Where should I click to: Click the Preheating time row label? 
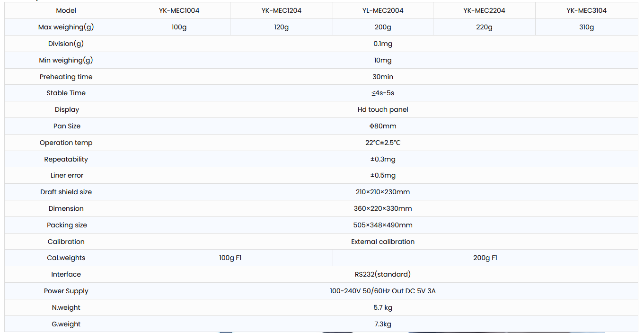66,77
